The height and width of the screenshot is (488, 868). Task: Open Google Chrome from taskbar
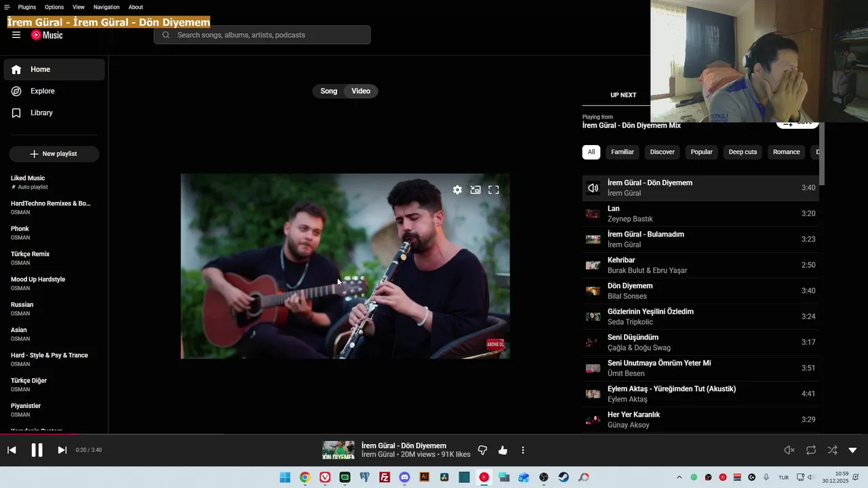305,477
